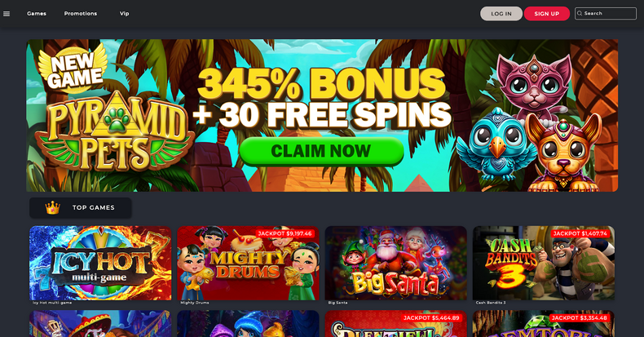Open the Icy Hot multi-game thumbnail

pos(100,263)
